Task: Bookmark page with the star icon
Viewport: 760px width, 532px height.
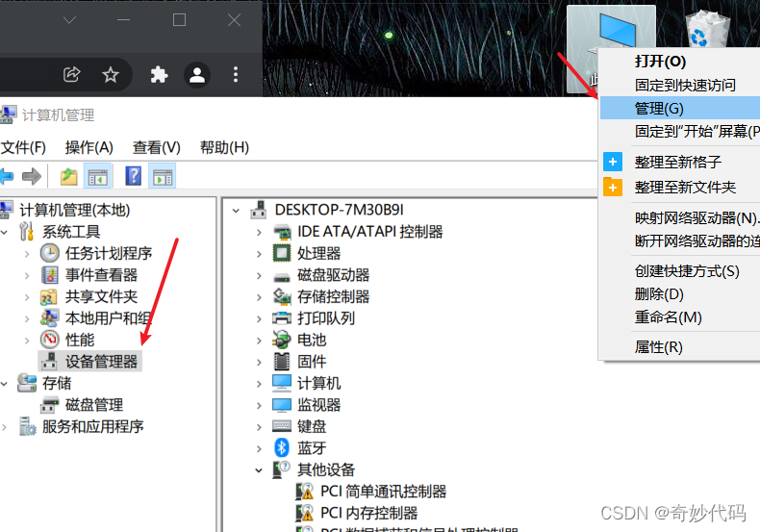Action: coord(111,75)
